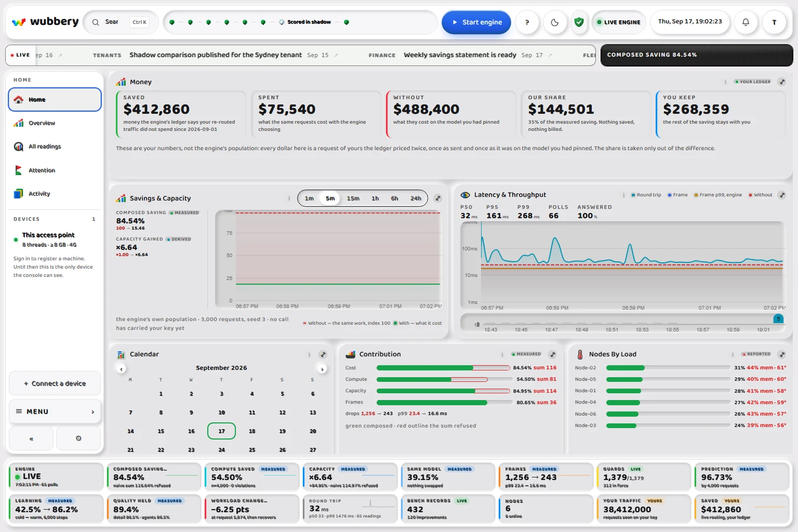Viewport: 798px width, 532px height.
Task: Open All readings in the sidebar
Action: click(55, 147)
